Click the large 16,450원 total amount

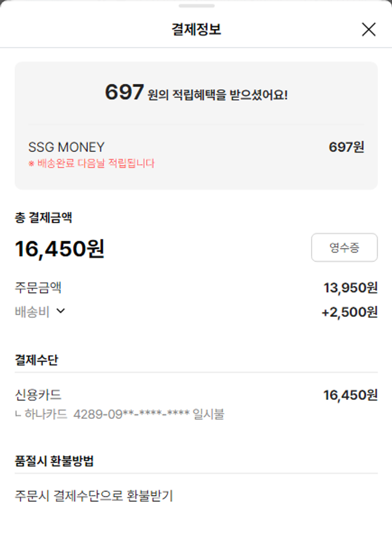60,249
